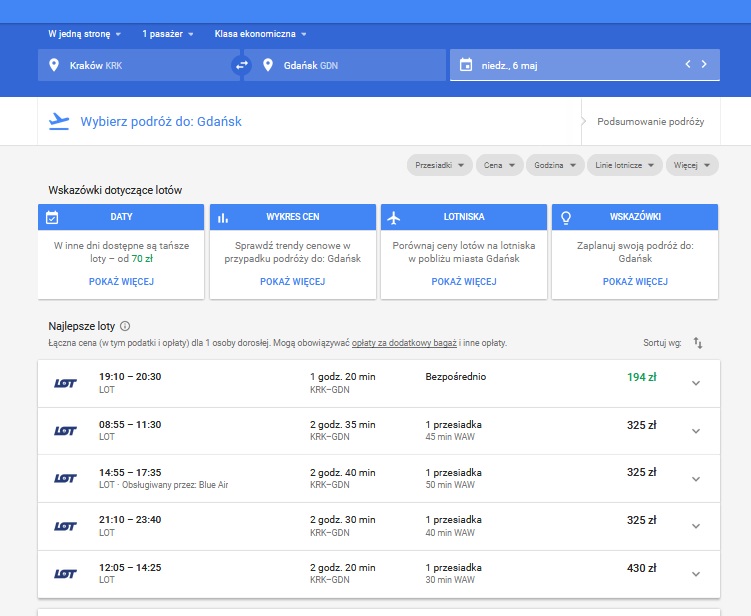Image resolution: width=751 pixels, height=616 pixels.
Task: Click the Obsługiwany przez: Blue Air text
Action: click(x=175, y=485)
